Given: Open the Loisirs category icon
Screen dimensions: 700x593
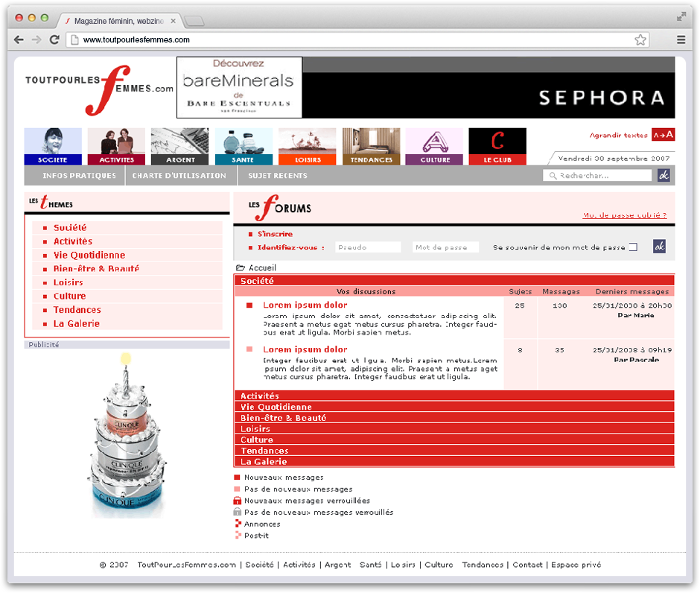Looking at the screenshot, I should pyautogui.click(x=307, y=146).
